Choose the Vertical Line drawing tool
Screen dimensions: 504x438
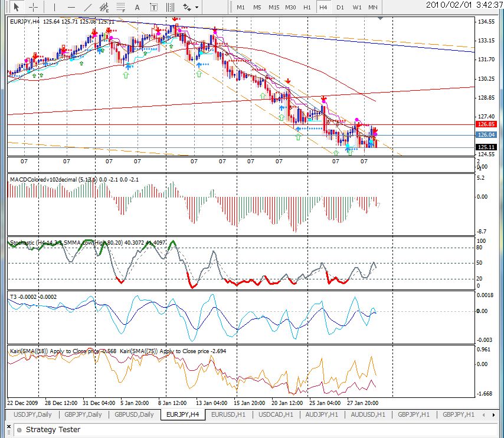54,7
